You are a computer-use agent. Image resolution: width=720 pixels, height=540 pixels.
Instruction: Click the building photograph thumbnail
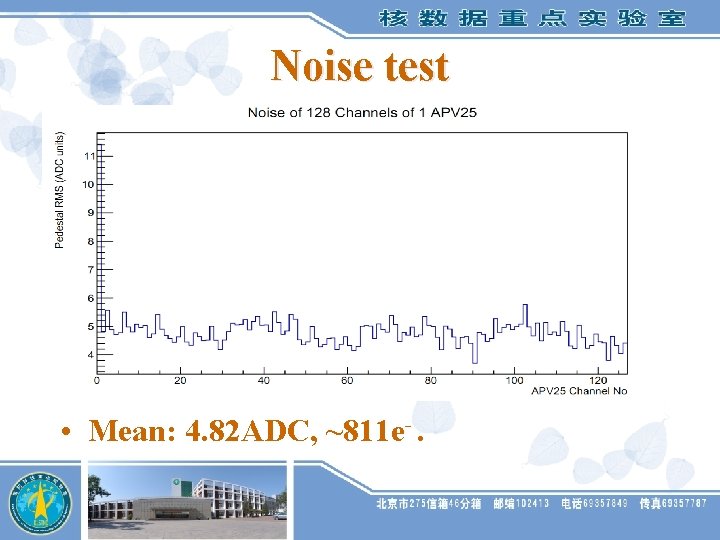[187, 501]
